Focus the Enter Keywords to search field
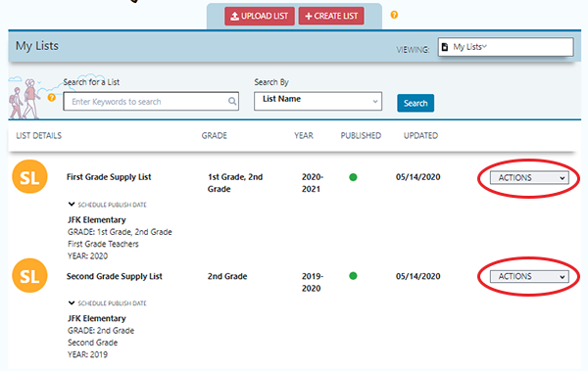 tap(151, 101)
